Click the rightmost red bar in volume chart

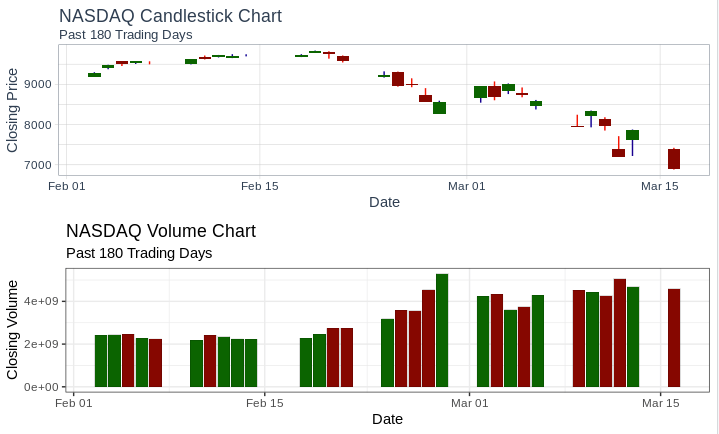(x=674, y=338)
